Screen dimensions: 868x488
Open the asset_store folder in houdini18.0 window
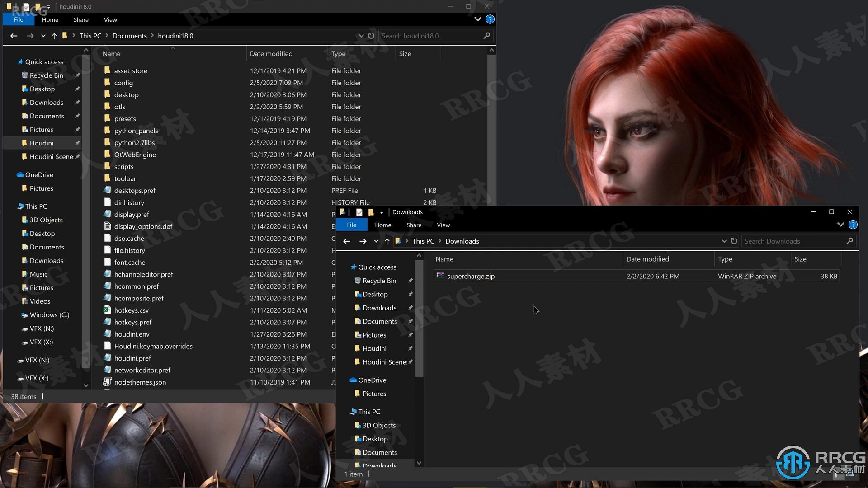point(131,70)
